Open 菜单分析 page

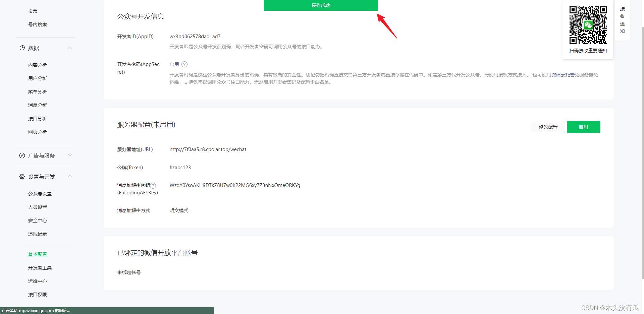click(38, 92)
